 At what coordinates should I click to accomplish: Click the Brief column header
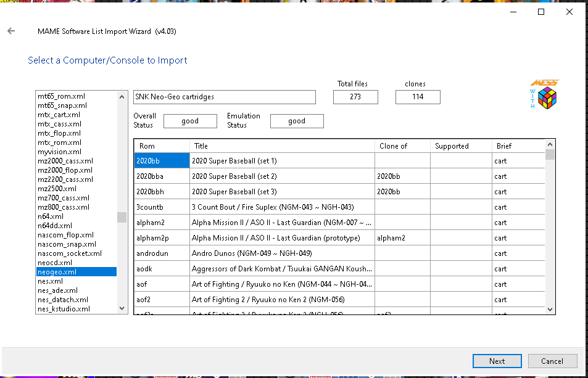pos(518,146)
